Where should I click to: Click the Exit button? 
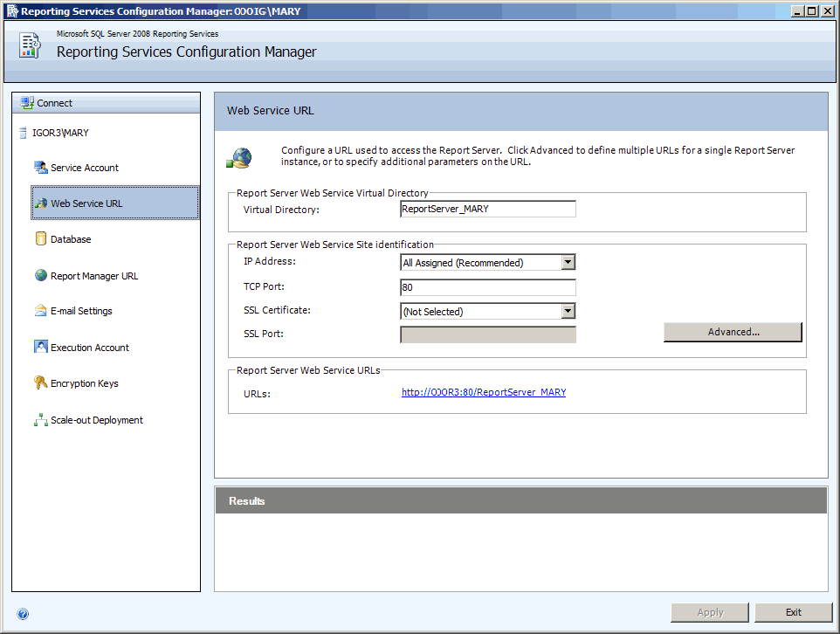[794, 612]
